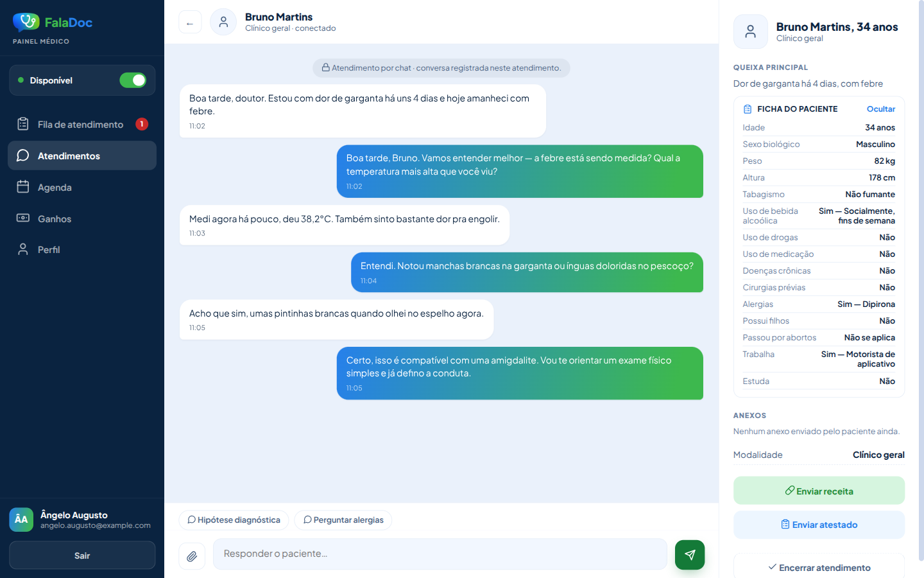Click the attach file paperclip icon

[192, 556]
